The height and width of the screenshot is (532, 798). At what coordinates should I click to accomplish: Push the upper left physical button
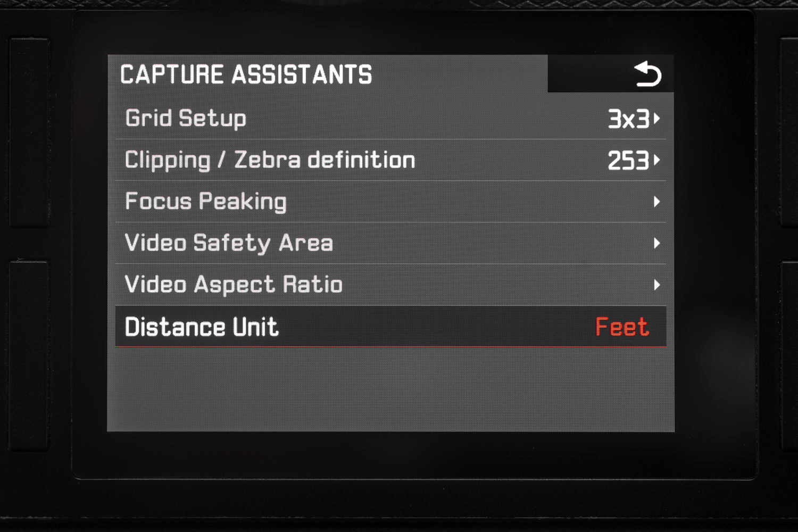[29, 132]
